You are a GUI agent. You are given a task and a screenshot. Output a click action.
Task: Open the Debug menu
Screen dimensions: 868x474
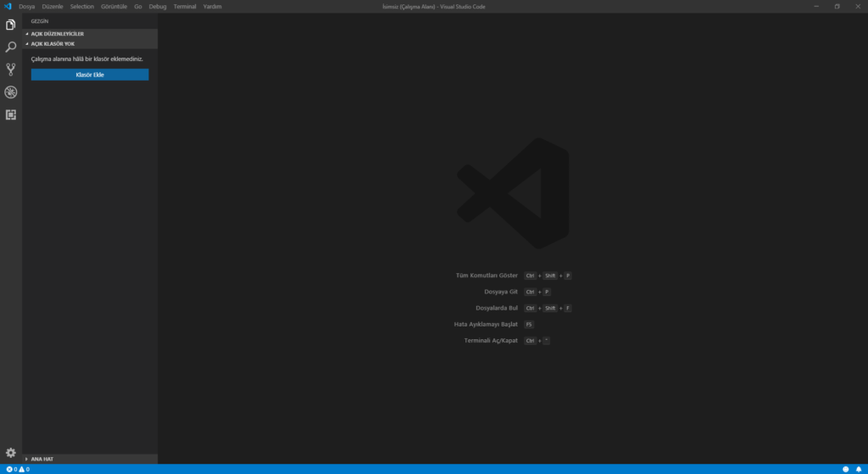coord(158,7)
